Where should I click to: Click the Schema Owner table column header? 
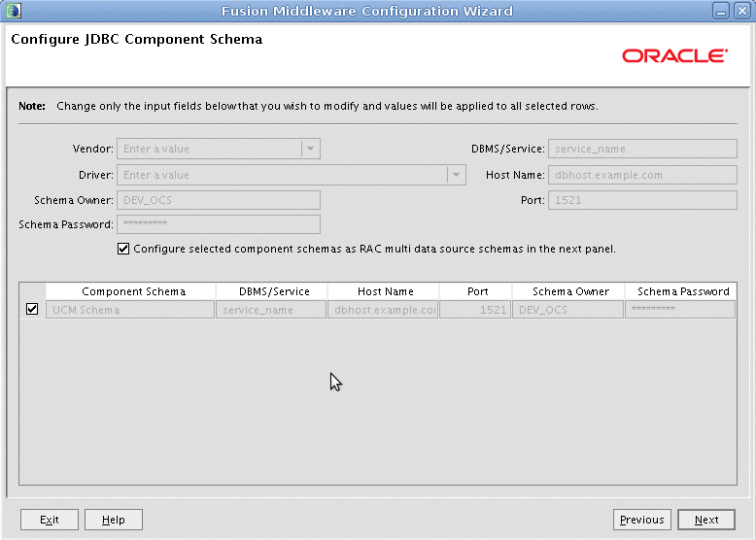568,291
